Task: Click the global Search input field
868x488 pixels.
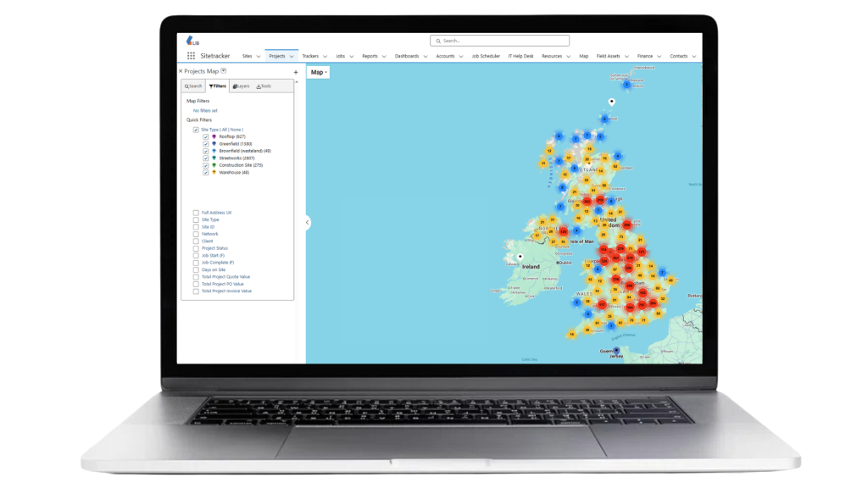Action: pos(500,40)
